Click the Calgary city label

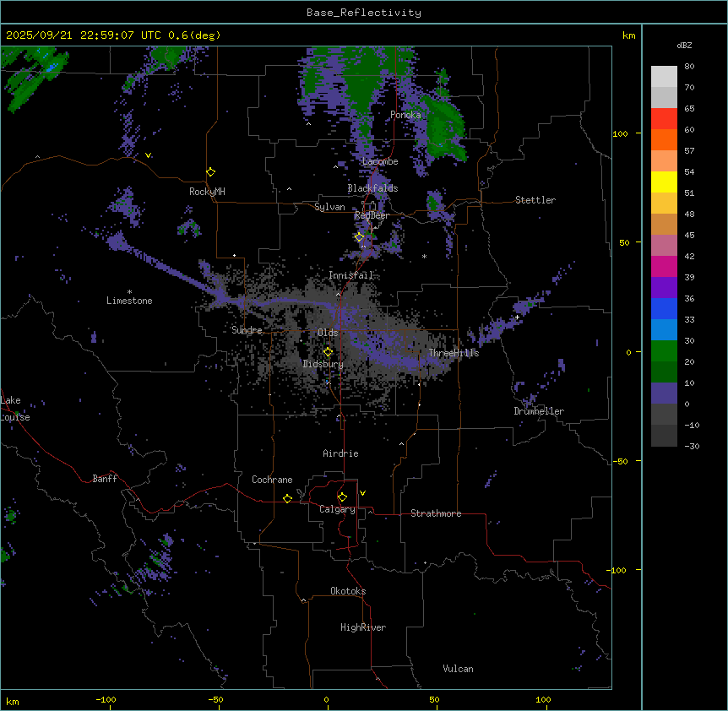[x=337, y=510]
